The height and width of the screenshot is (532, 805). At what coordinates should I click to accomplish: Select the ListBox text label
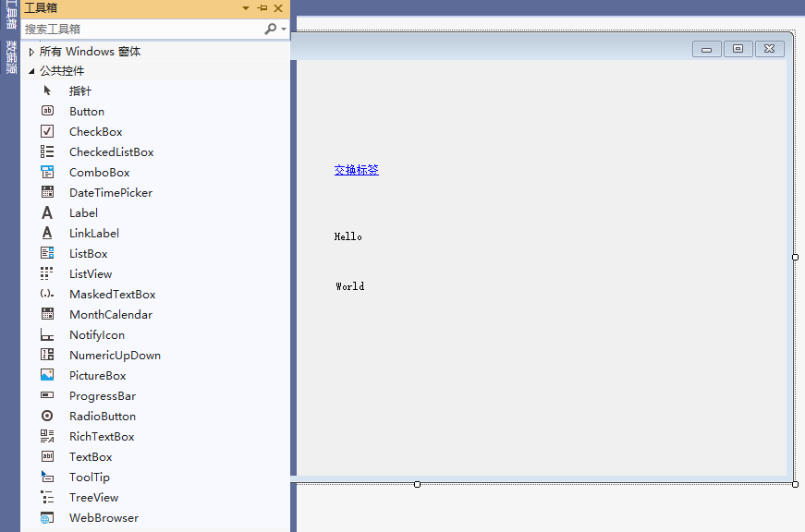point(89,254)
